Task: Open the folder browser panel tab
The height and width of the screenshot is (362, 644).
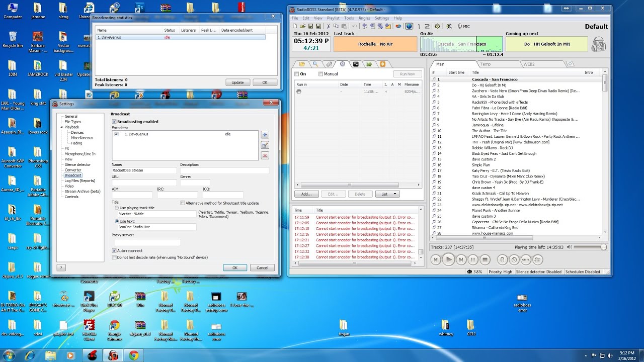Action: click(302, 64)
